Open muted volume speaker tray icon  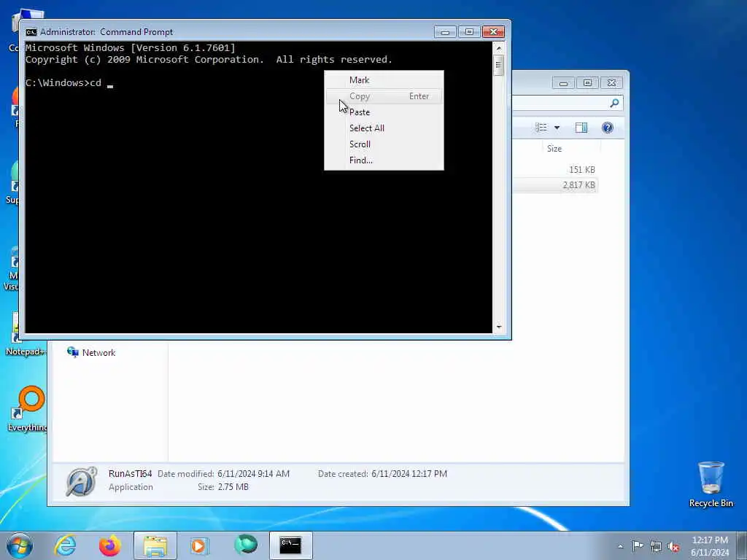point(673,547)
